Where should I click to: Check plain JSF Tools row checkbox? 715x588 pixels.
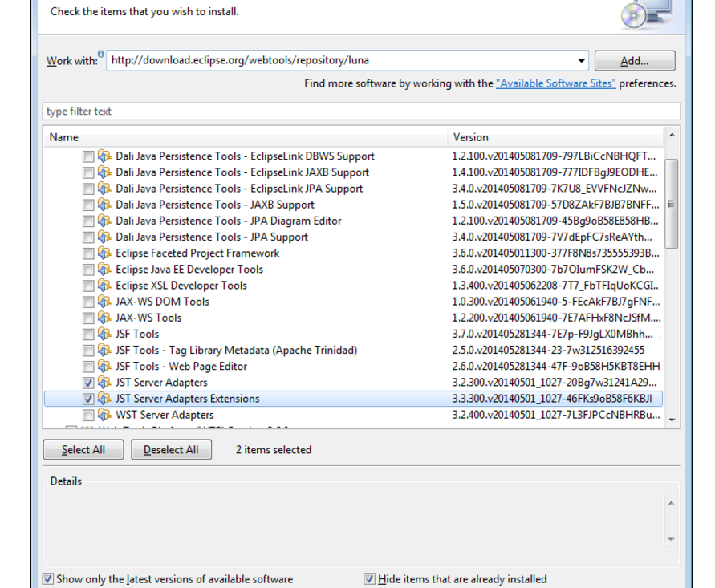(88, 335)
